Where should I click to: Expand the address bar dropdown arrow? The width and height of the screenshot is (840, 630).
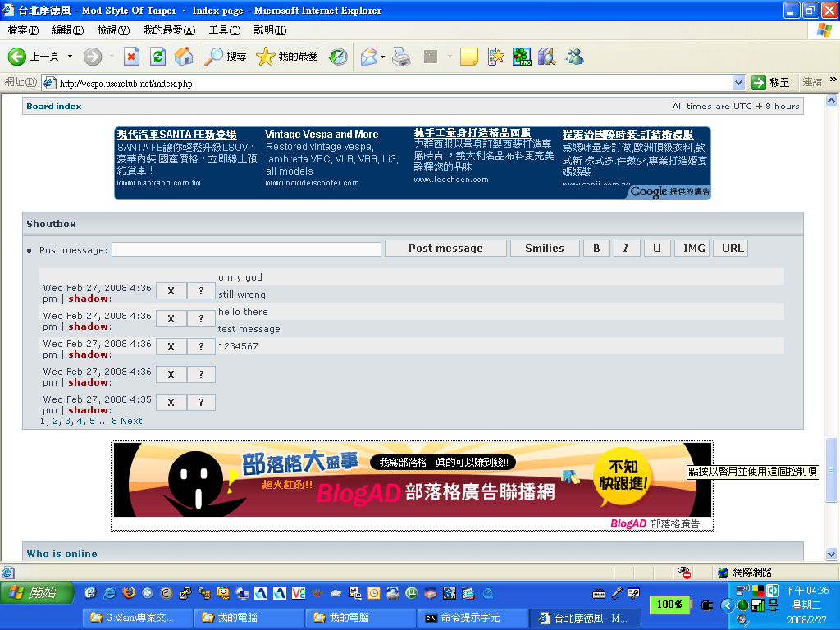739,83
